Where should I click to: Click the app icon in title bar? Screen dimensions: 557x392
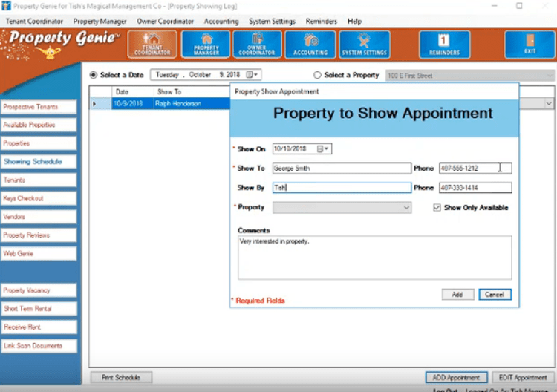[6, 6]
